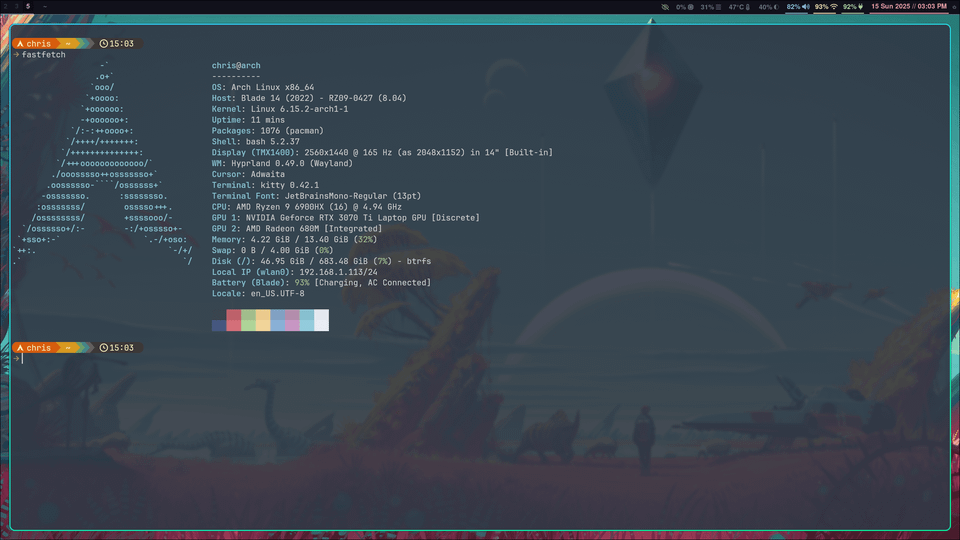Open the date and time clock module
Screen dimensions: 960x540
click(909, 7)
